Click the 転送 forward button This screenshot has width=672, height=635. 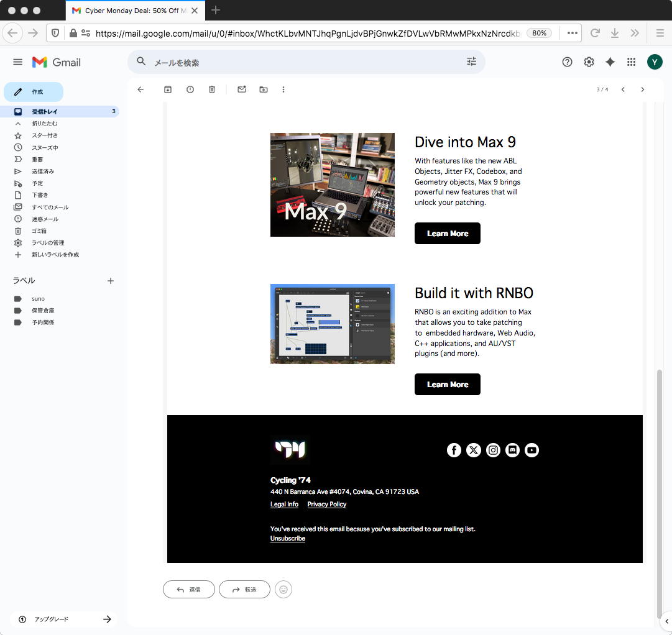tap(244, 590)
